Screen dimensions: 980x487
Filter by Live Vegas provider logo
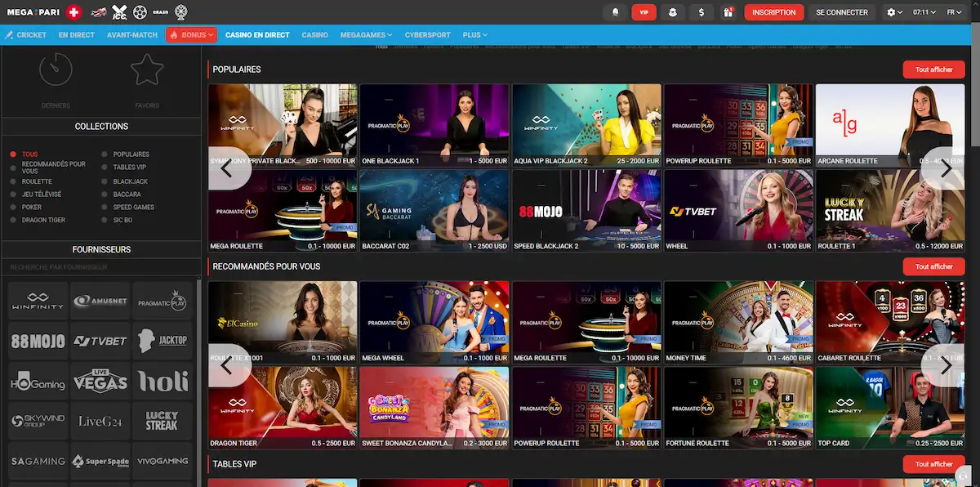point(100,381)
